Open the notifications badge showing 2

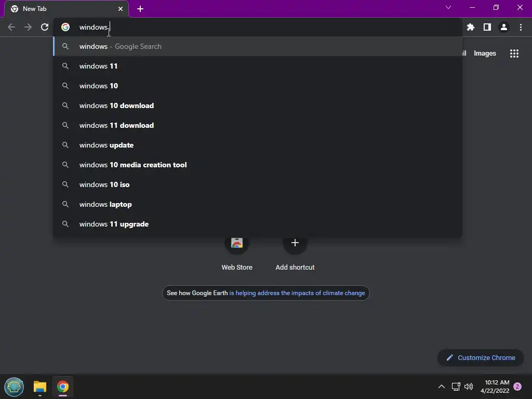point(518,387)
